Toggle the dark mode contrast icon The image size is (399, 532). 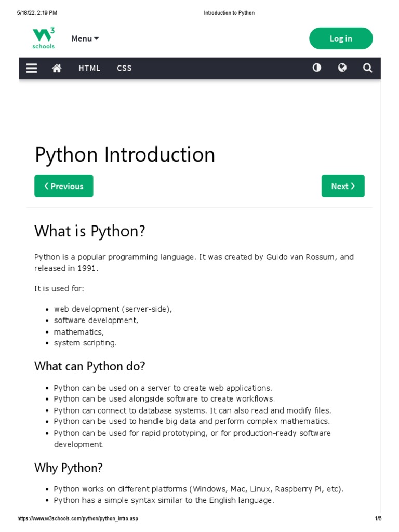click(x=316, y=68)
